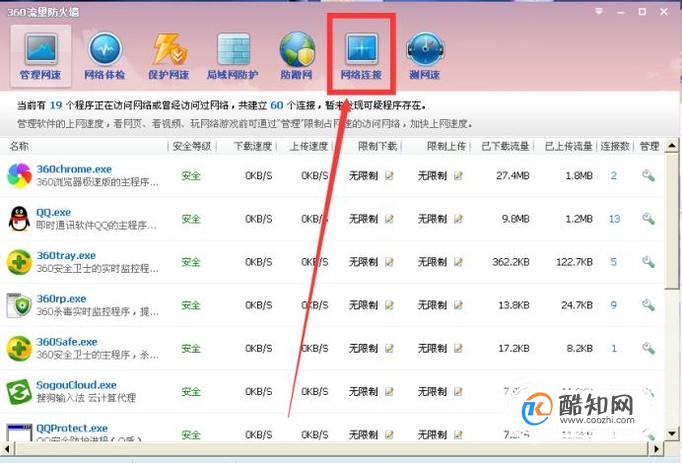The width and height of the screenshot is (682, 463).
Task: Click the QQ.exe penguin icon
Action: [19, 219]
